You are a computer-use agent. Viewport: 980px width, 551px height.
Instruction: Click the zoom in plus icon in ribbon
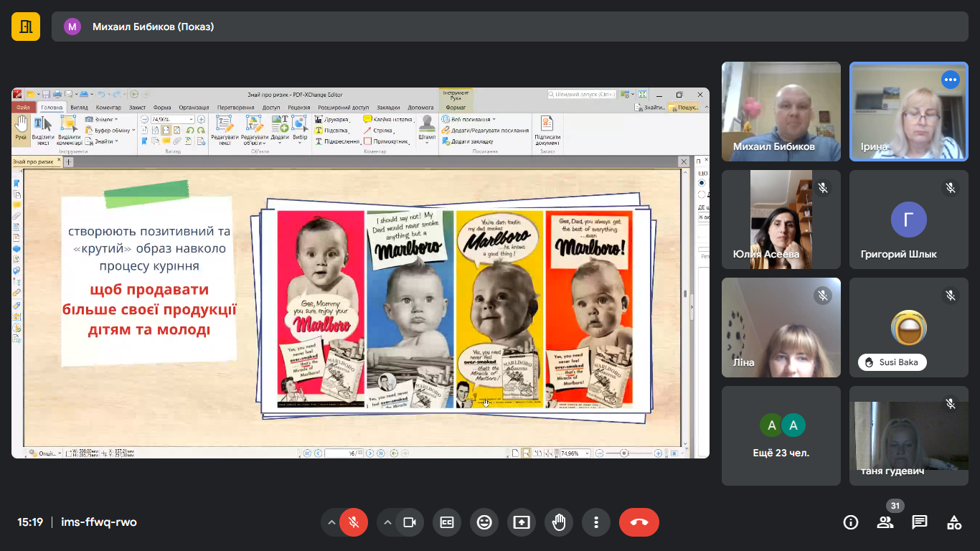(x=202, y=119)
